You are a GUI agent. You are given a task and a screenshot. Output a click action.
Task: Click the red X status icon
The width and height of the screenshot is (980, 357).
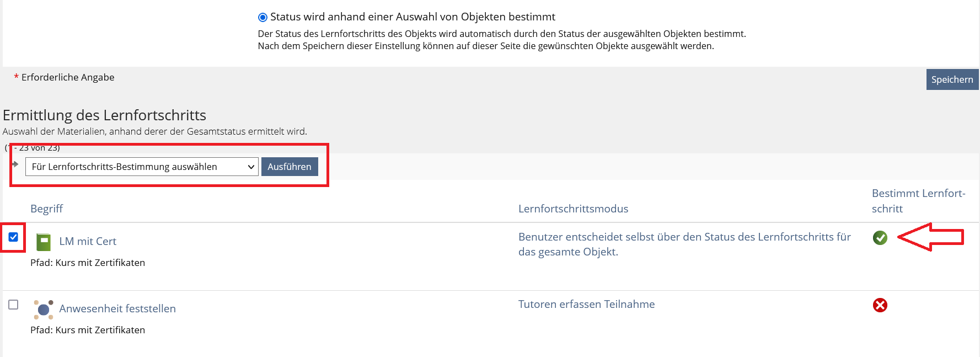880,305
